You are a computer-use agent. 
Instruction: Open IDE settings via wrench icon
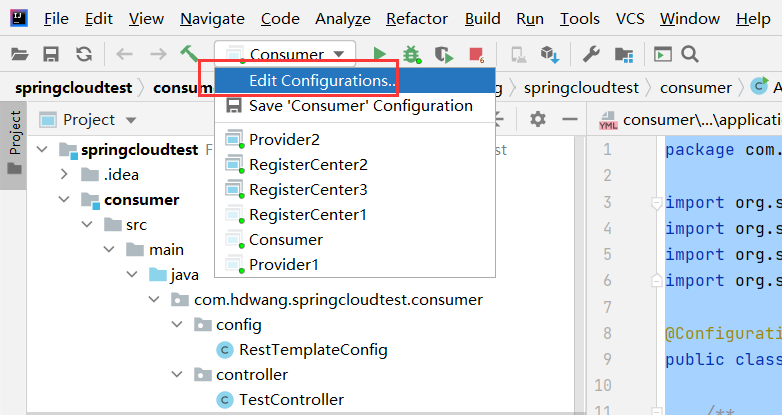pyautogui.click(x=591, y=54)
